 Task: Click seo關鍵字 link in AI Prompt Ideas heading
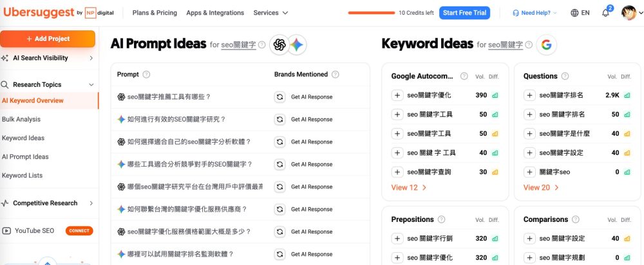238,45
